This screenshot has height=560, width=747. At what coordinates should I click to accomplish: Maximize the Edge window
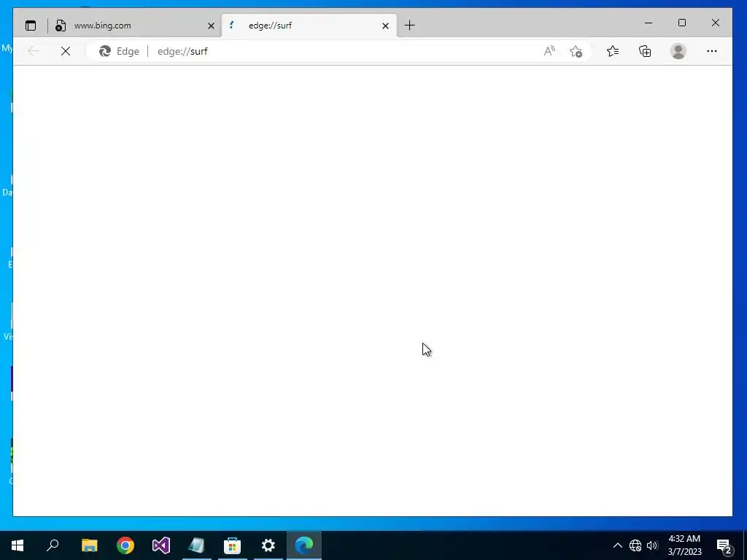point(682,23)
